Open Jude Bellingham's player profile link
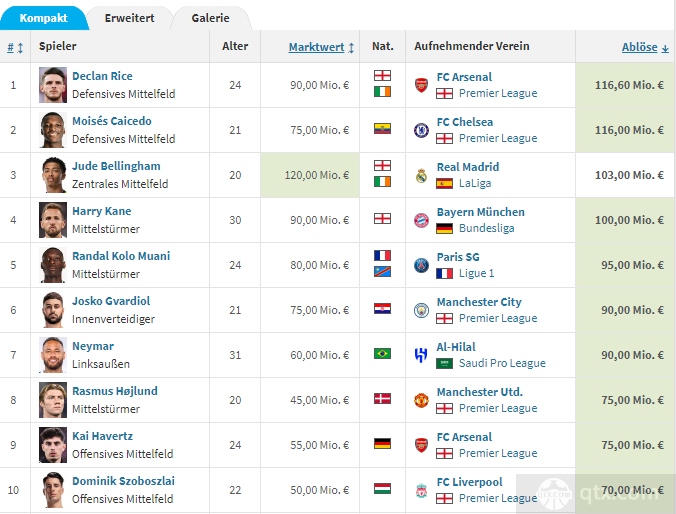This screenshot has width=676, height=514. pyautogui.click(x=116, y=166)
